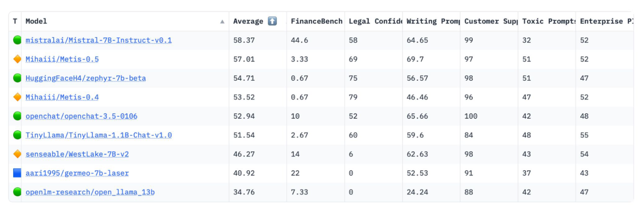This screenshot has height=214, width=644.
Task: Open the TinyLlama-1.1B-Chat-v1.0 link
Action: pos(99,135)
